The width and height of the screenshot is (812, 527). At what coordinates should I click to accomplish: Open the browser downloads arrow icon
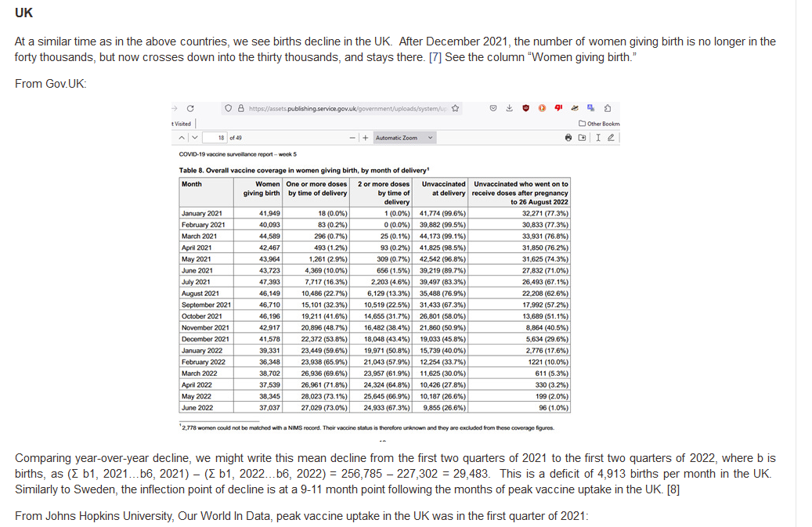click(510, 108)
